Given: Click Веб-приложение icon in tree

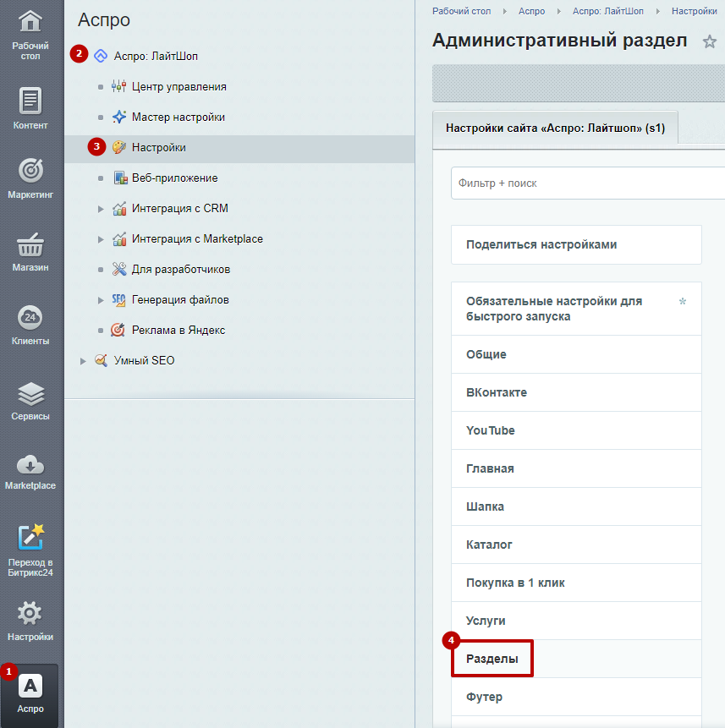Looking at the screenshot, I should (120, 178).
